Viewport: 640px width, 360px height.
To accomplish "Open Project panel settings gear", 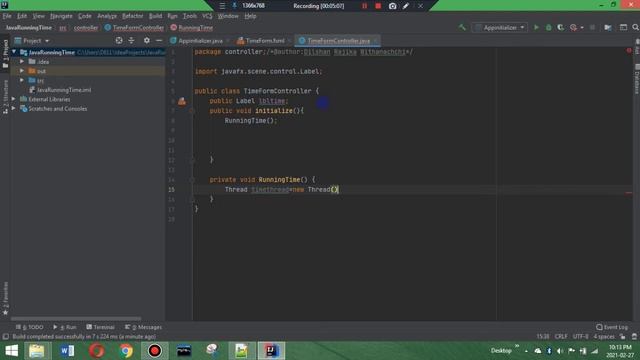I will [x=147, y=40].
